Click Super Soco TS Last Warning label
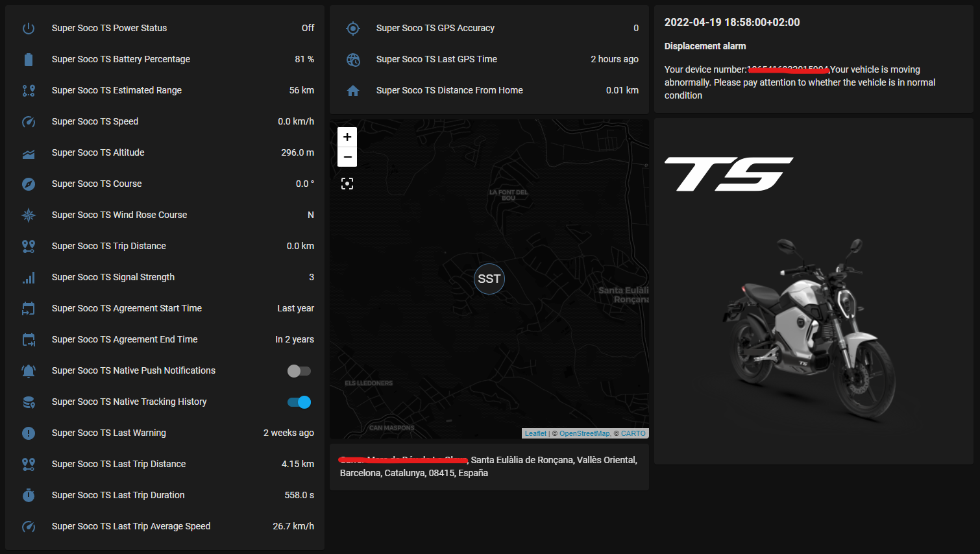 109,433
